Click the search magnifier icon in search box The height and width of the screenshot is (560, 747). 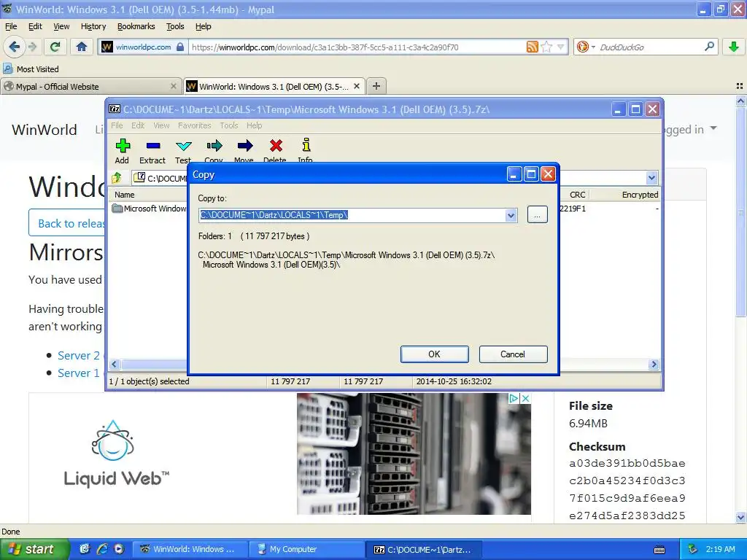coord(709,47)
